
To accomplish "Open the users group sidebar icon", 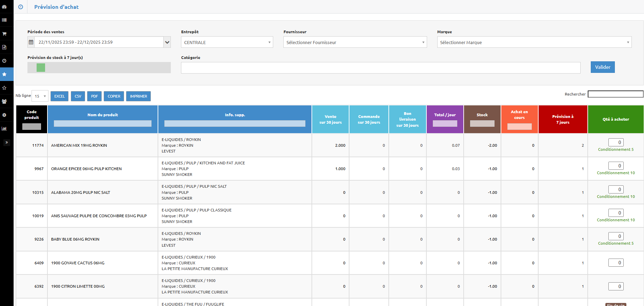I will [x=4, y=101].
